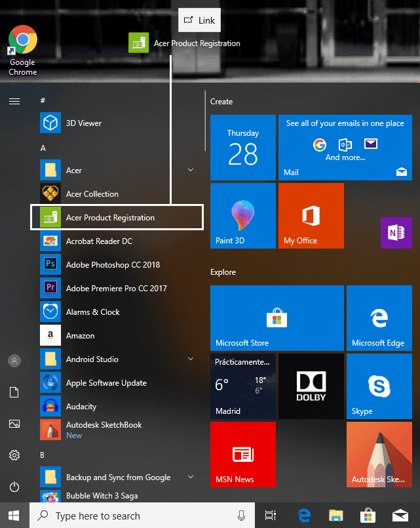420x528 pixels.
Task: Click the Explore group header
Action: pos(223,272)
